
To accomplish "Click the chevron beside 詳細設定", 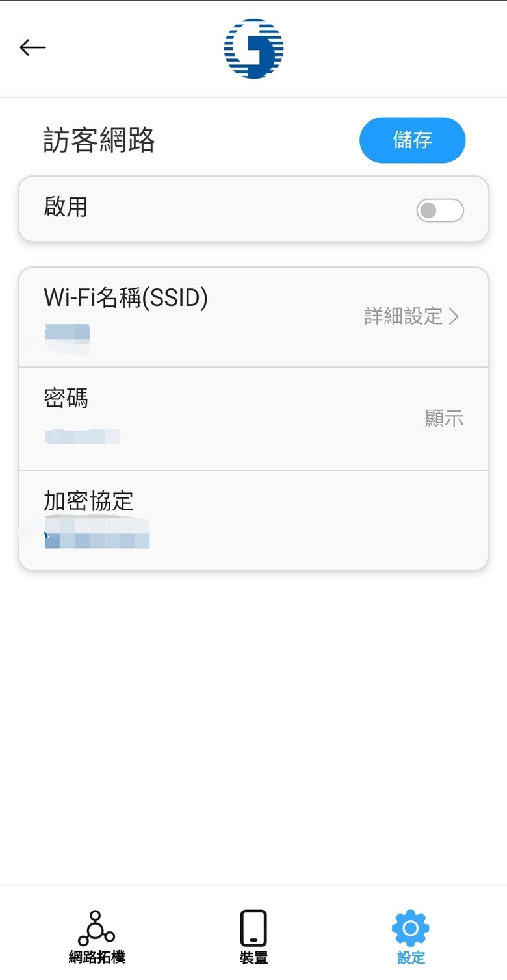I will [x=454, y=316].
